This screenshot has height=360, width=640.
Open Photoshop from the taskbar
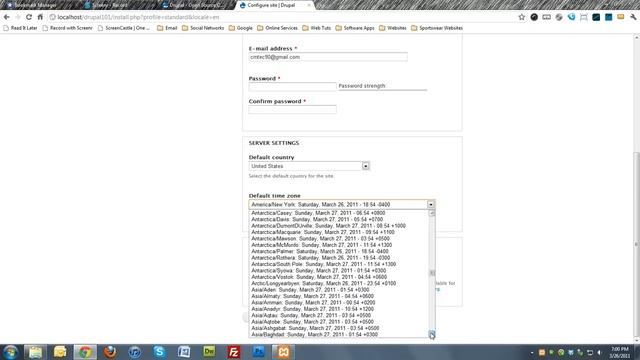click(x=259, y=352)
